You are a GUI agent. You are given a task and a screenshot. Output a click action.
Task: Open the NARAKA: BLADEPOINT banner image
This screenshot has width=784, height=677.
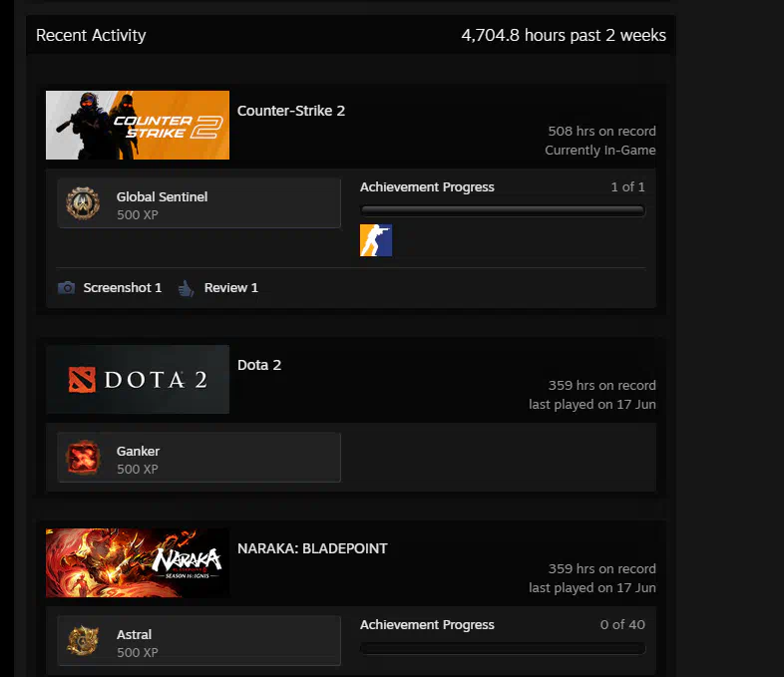click(138, 562)
